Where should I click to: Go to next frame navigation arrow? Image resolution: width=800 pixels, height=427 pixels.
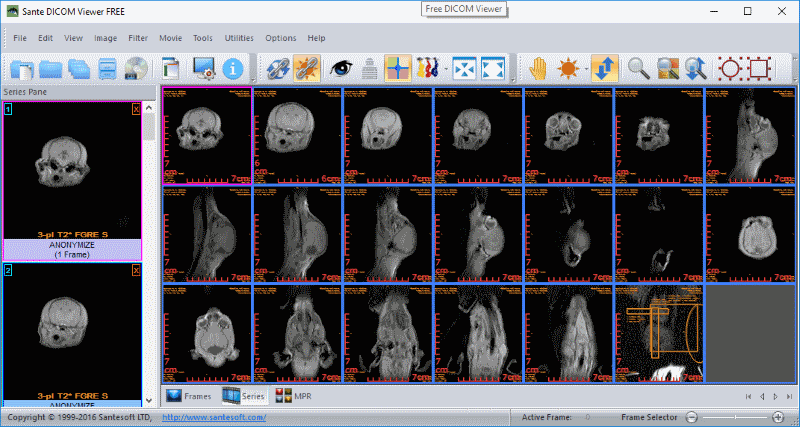(776, 396)
